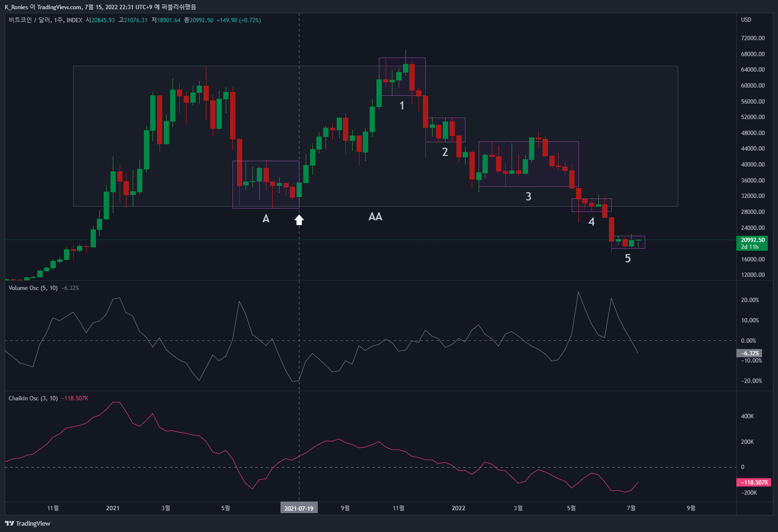Click the 24000.00 price axis label
778x532 pixels.
[753, 228]
